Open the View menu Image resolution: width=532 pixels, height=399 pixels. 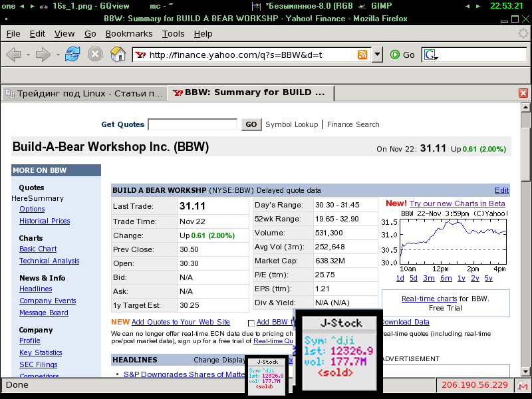(65, 34)
